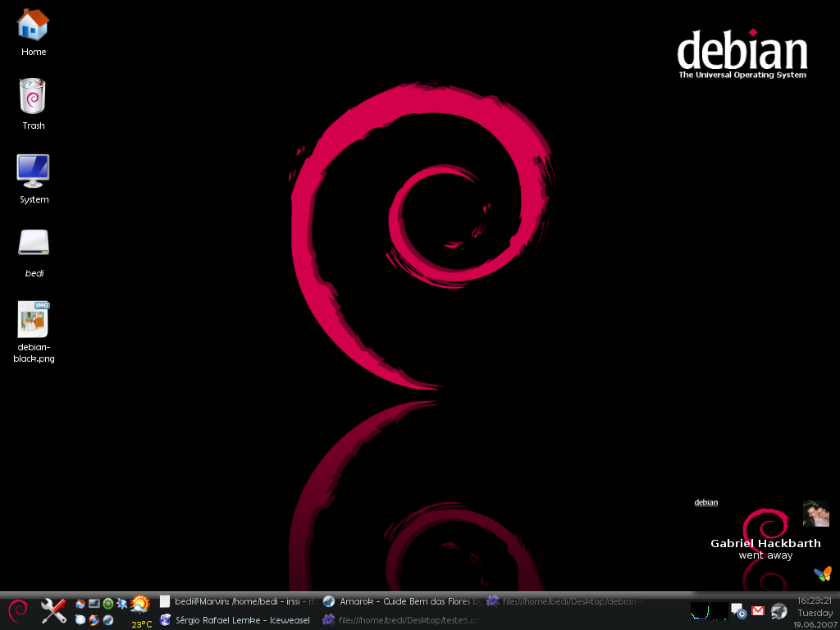The height and width of the screenshot is (630, 840).
Task: Click the 16:23:21 panel clock
Action: [815, 600]
